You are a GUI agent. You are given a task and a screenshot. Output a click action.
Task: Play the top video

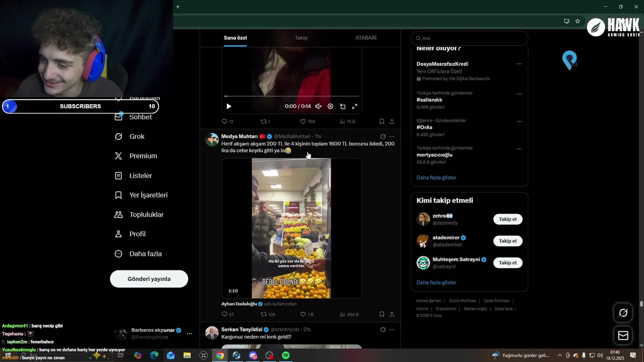click(229, 106)
